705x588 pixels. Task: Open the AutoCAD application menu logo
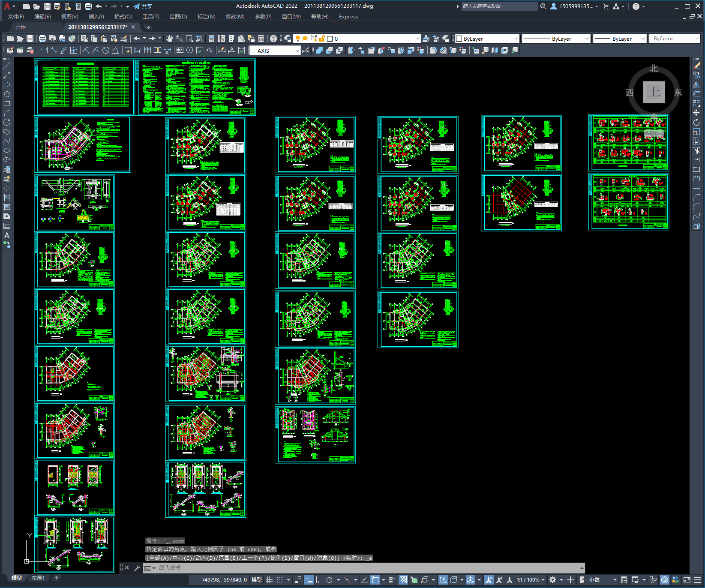click(x=7, y=6)
